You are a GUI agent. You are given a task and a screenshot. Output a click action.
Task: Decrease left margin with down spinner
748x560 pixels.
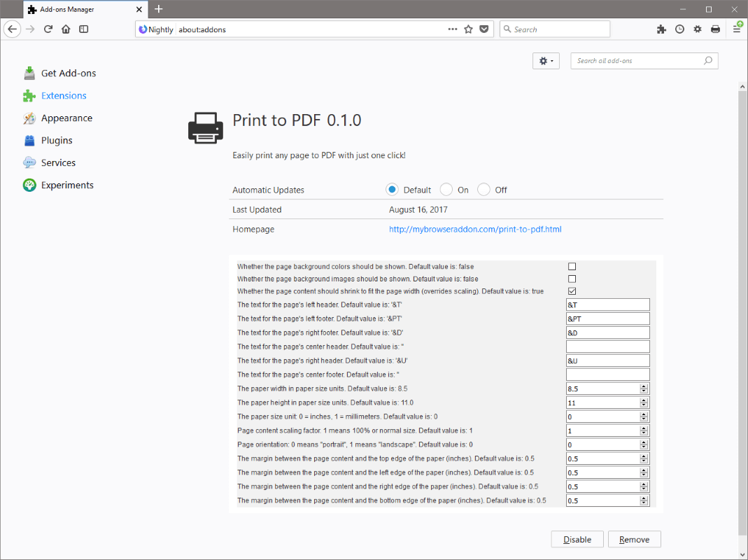tap(644, 475)
